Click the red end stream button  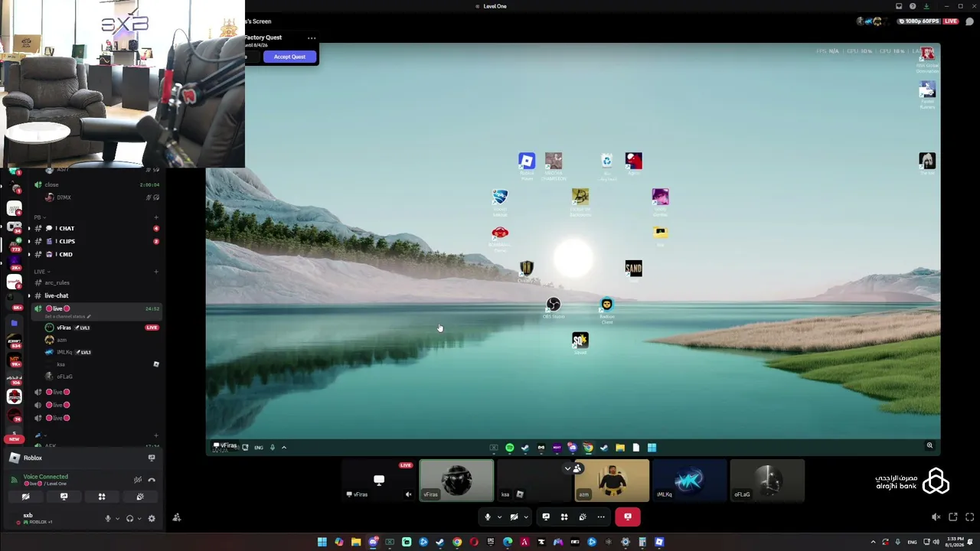[x=628, y=517]
